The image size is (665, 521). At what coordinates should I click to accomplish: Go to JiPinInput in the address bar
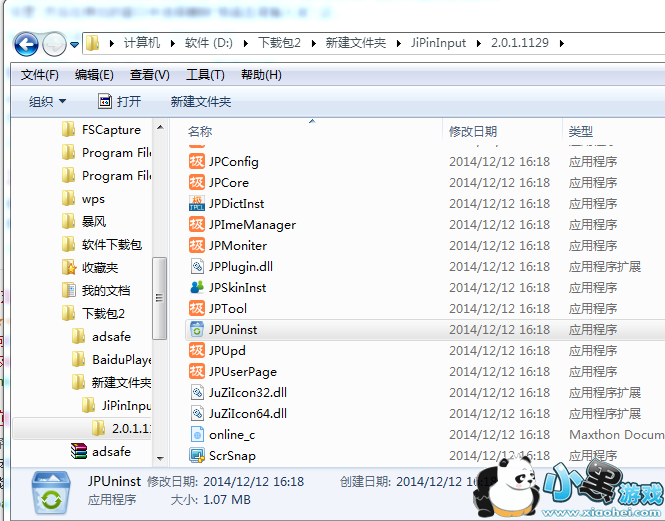pos(438,43)
